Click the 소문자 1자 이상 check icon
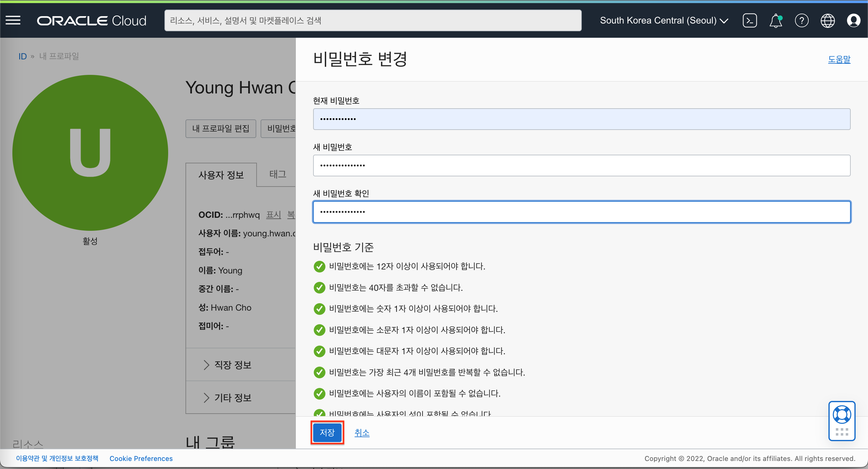The height and width of the screenshot is (469, 868). pyautogui.click(x=319, y=330)
